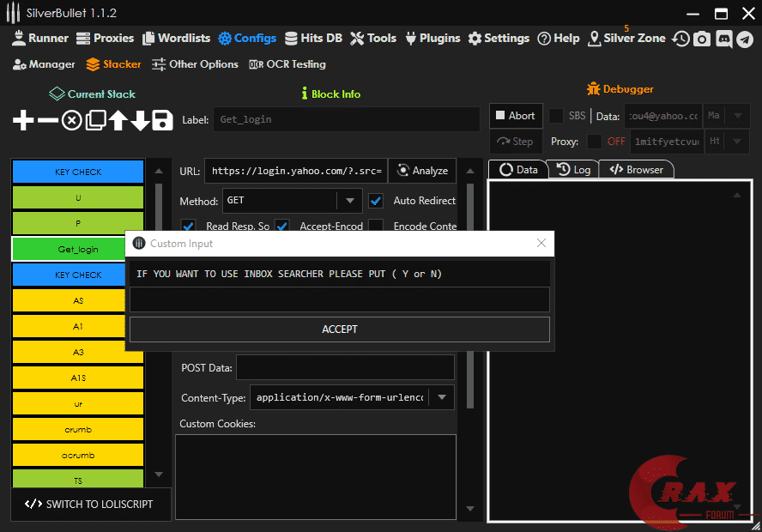Click the circled X disable block icon
Screen dimensions: 762x532
pyautogui.click(x=72, y=121)
